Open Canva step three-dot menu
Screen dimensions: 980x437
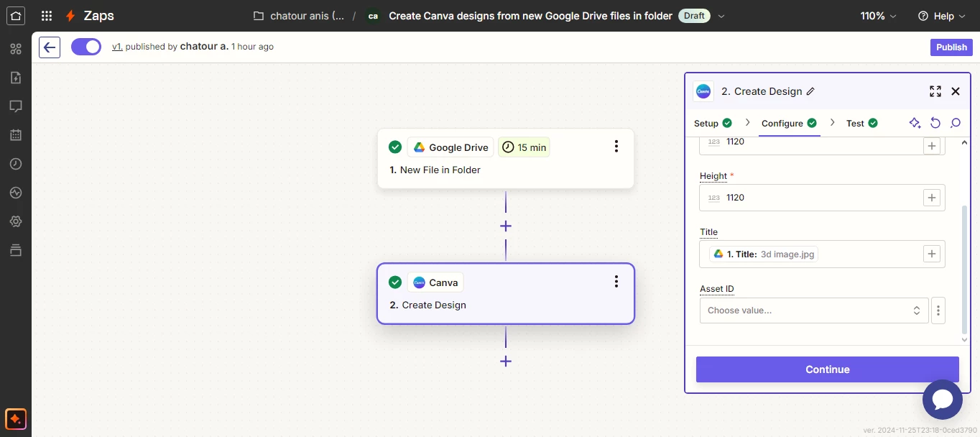pos(616,282)
